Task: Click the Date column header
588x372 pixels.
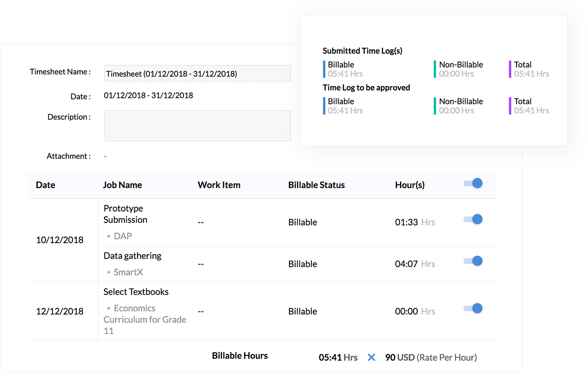Action: coord(45,185)
